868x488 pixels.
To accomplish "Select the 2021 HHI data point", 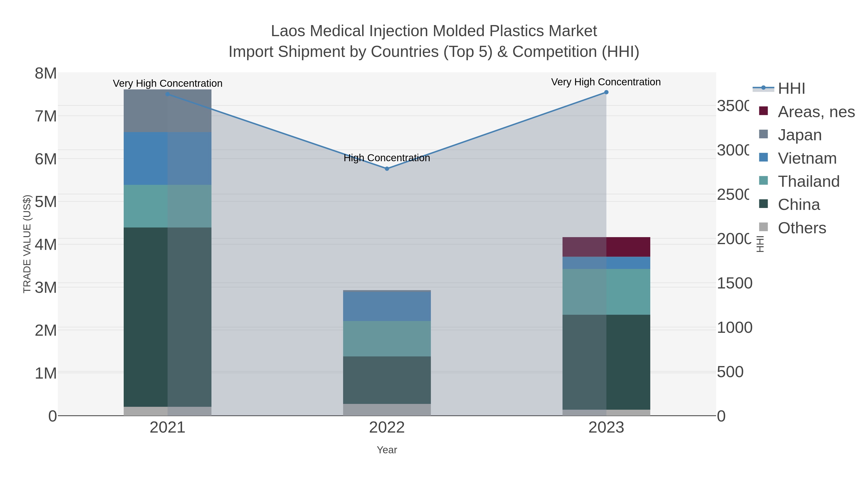I will (x=168, y=94).
